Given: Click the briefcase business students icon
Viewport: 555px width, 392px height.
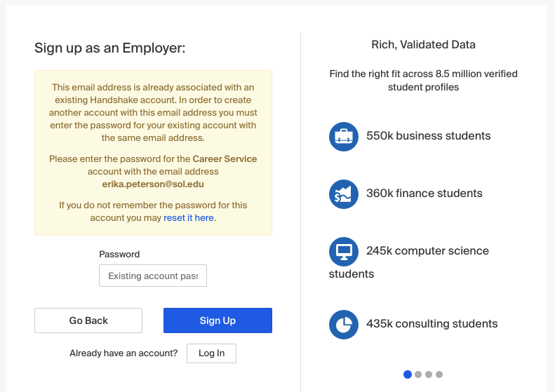Looking at the screenshot, I should click(x=343, y=137).
